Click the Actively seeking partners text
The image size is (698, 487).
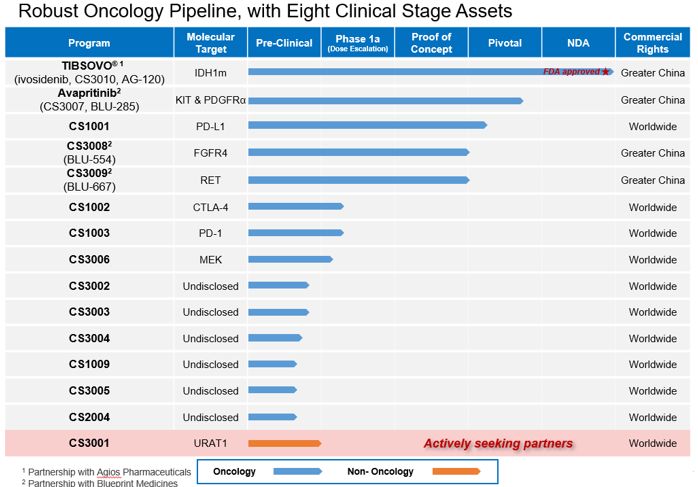click(498, 443)
